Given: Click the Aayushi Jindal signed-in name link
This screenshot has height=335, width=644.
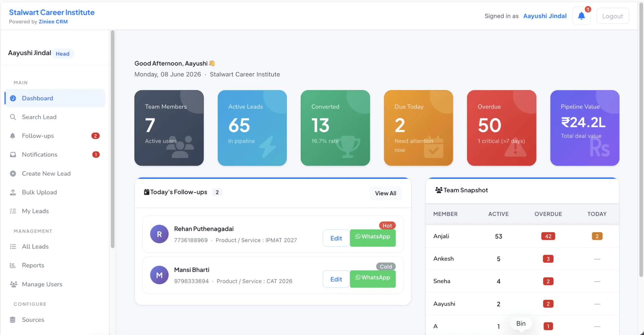Looking at the screenshot, I should click(x=545, y=16).
